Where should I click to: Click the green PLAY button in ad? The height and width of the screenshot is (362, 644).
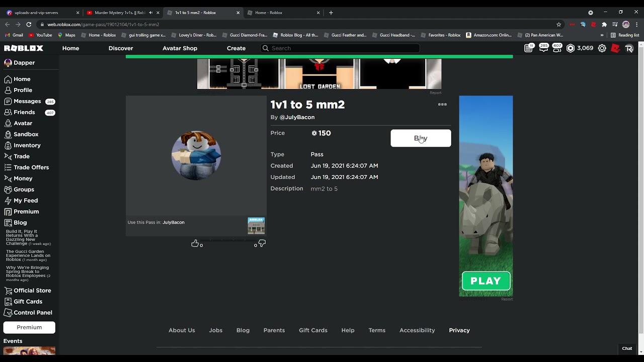[x=486, y=281]
